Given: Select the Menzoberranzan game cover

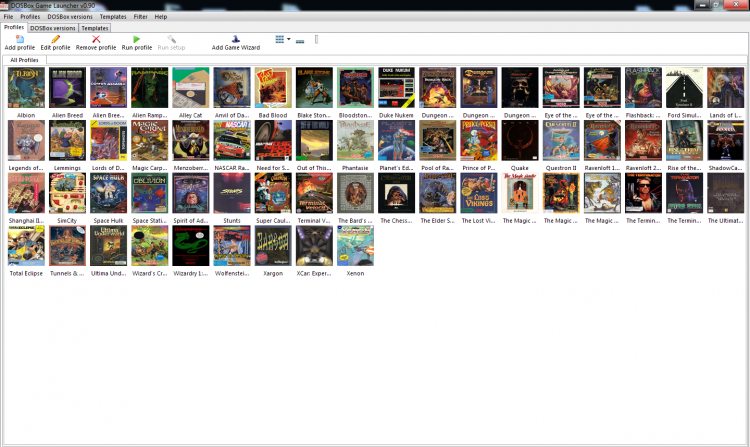Looking at the screenshot, I should (191, 140).
